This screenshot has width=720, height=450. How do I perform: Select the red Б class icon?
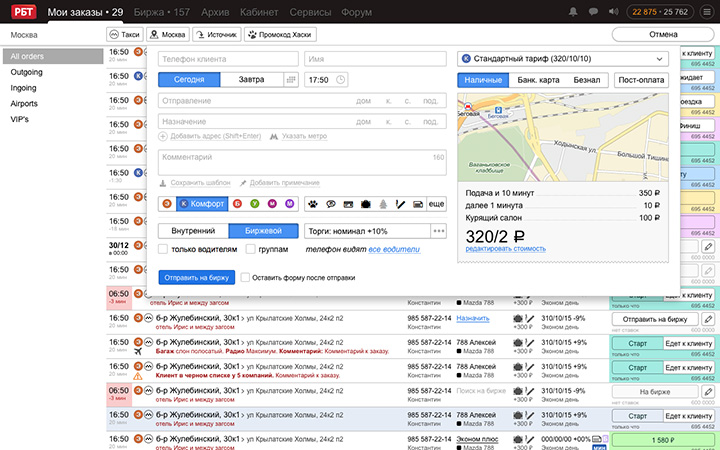237,204
